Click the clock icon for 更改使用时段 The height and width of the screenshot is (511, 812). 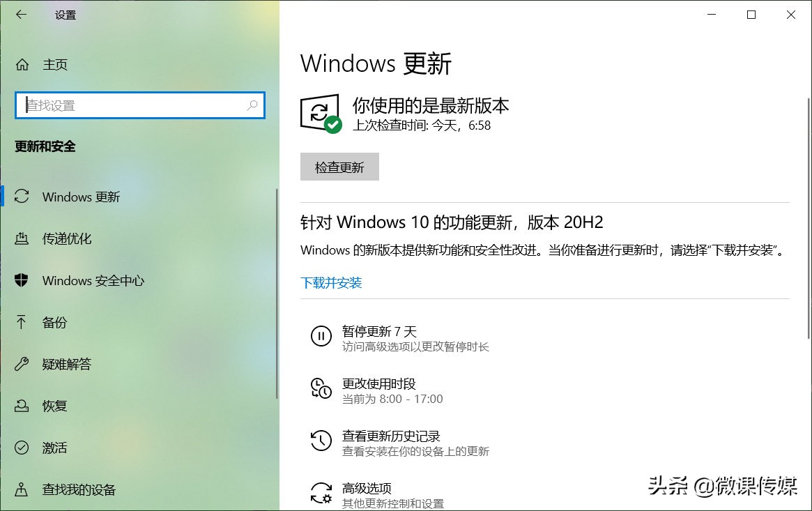click(321, 388)
